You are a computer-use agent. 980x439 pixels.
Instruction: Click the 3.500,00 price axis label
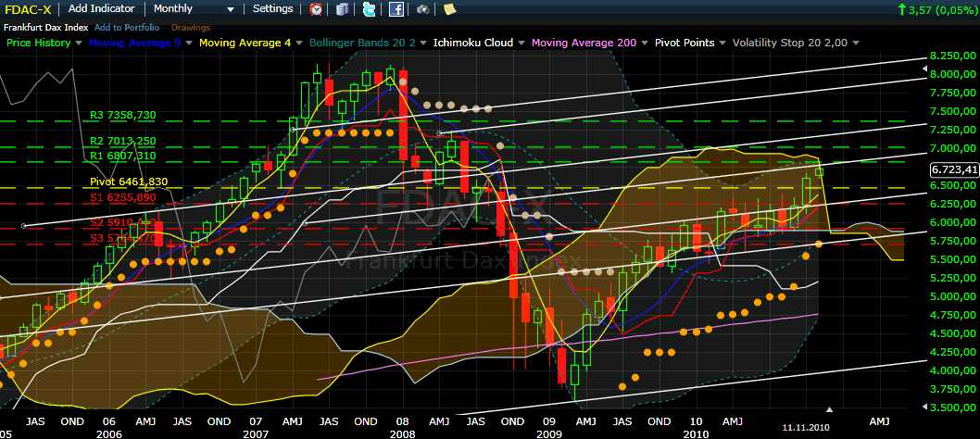[x=954, y=408]
